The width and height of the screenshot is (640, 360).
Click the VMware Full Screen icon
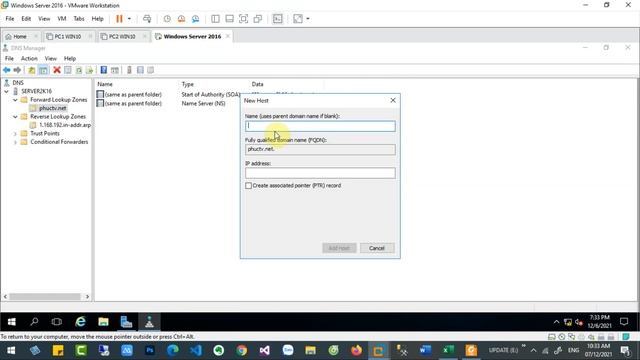click(243, 19)
